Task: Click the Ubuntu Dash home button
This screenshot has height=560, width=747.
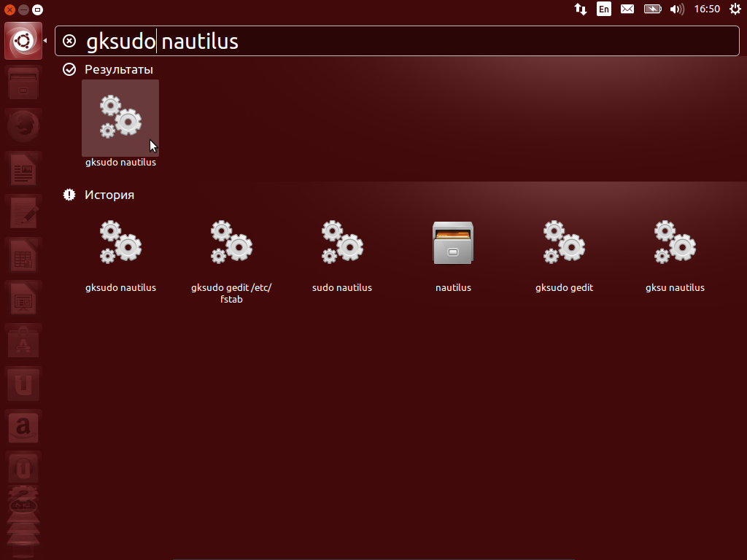Action: [x=23, y=41]
